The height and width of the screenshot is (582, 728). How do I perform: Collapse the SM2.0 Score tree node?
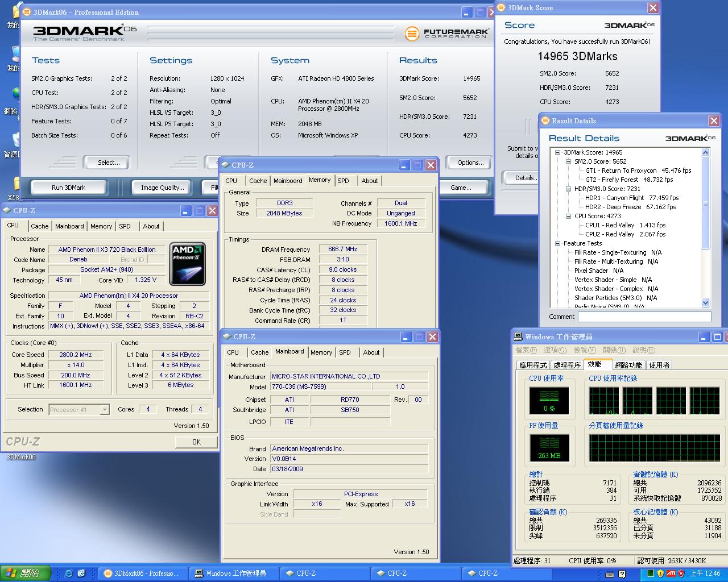[569, 161]
